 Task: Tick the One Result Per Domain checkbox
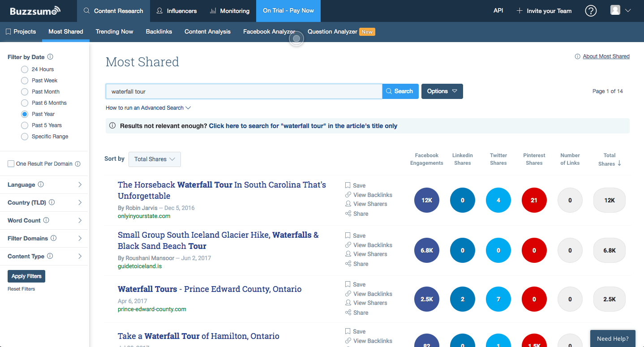click(11, 164)
